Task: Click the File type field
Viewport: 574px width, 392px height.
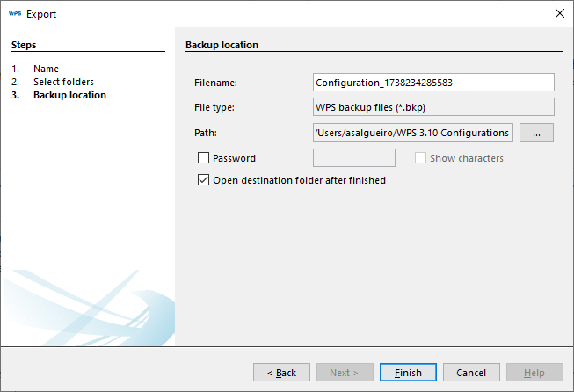Action: (x=433, y=107)
